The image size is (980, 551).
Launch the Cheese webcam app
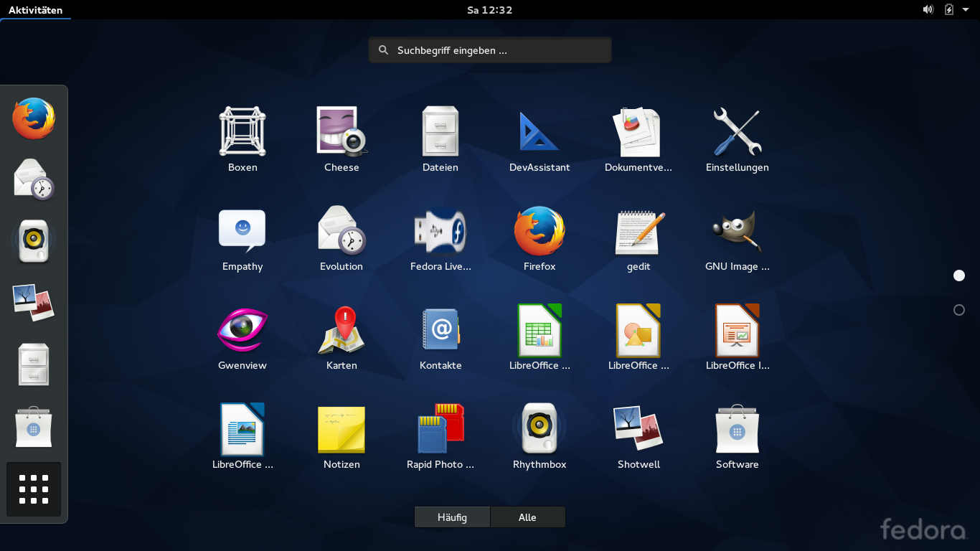[341, 132]
